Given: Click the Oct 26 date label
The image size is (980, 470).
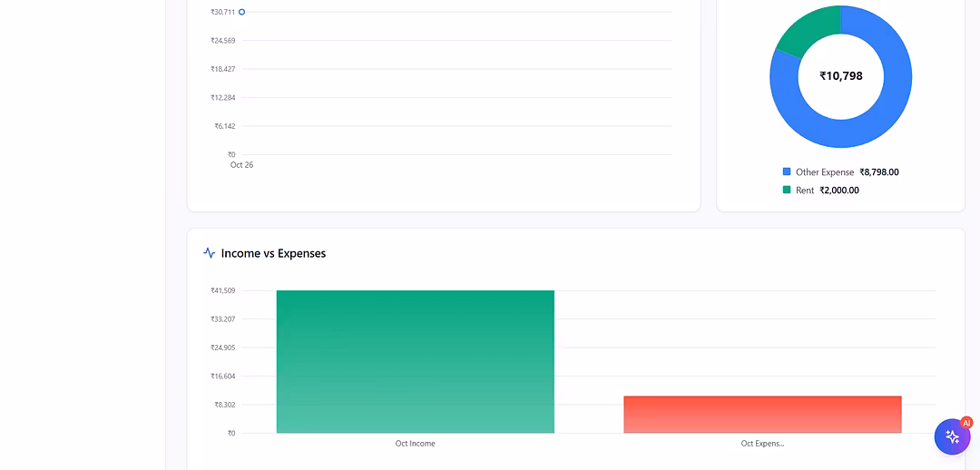Looking at the screenshot, I should tap(241, 165).
